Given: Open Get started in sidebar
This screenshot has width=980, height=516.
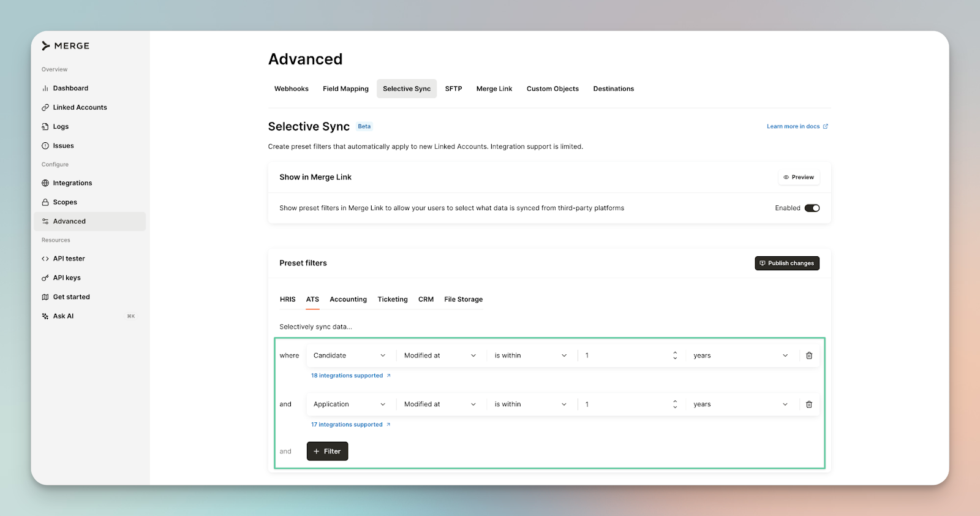Looking at the screenshot, I should 90,297.
